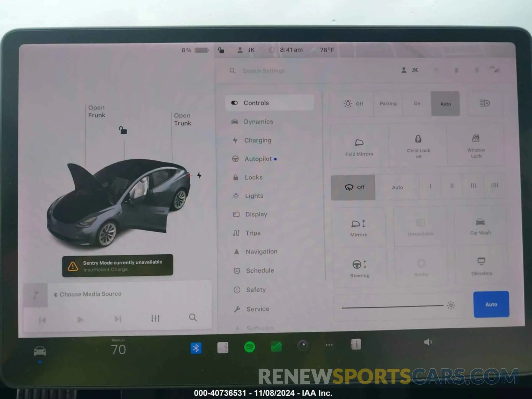
Task: Turn wipers Off
Action: tap(353, 187)
